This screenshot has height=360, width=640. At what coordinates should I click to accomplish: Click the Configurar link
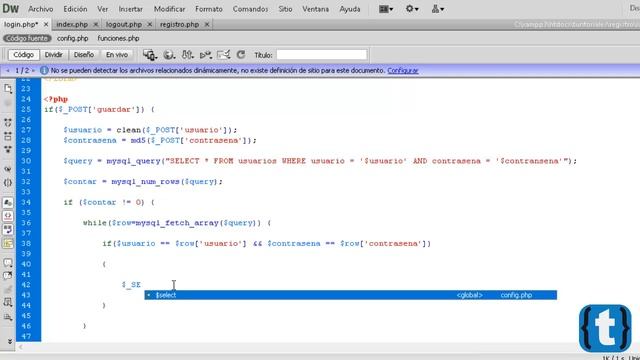pyautogui.click(x=402, y=71)
